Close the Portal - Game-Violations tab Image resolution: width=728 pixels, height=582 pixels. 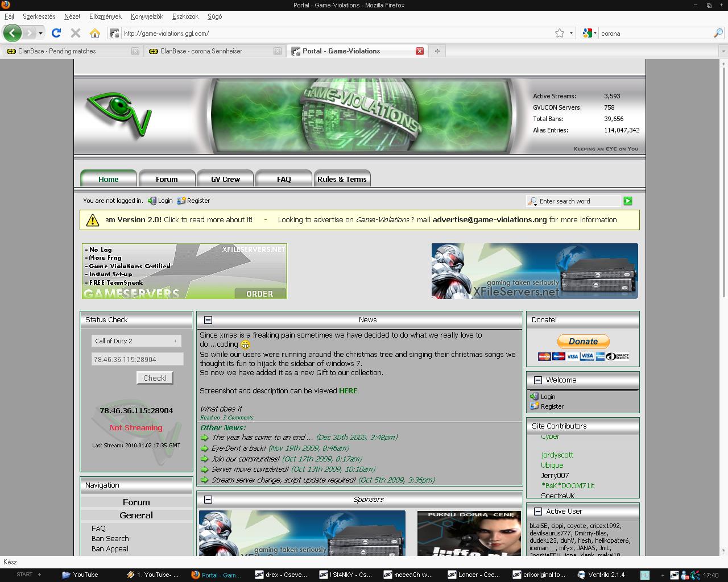420,51
